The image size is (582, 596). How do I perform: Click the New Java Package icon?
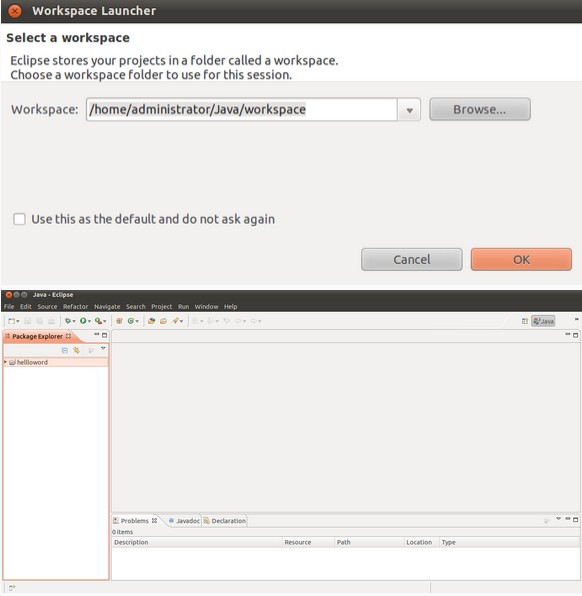[x=119, y=321]
